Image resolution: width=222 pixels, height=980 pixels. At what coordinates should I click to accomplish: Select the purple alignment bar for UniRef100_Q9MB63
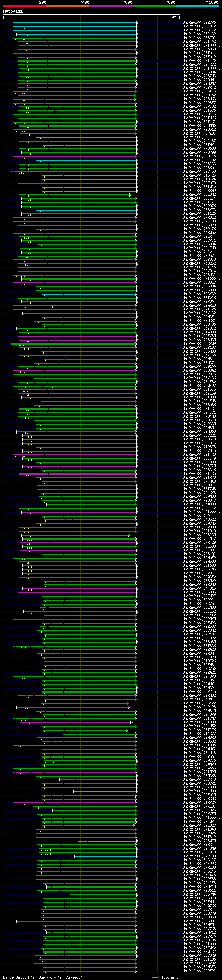click(76, 432)
